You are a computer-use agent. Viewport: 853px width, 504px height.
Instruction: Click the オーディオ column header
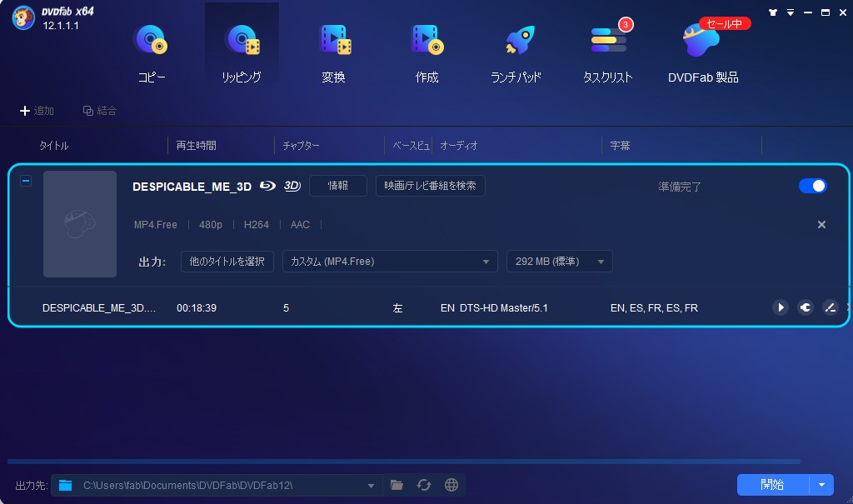459,145
